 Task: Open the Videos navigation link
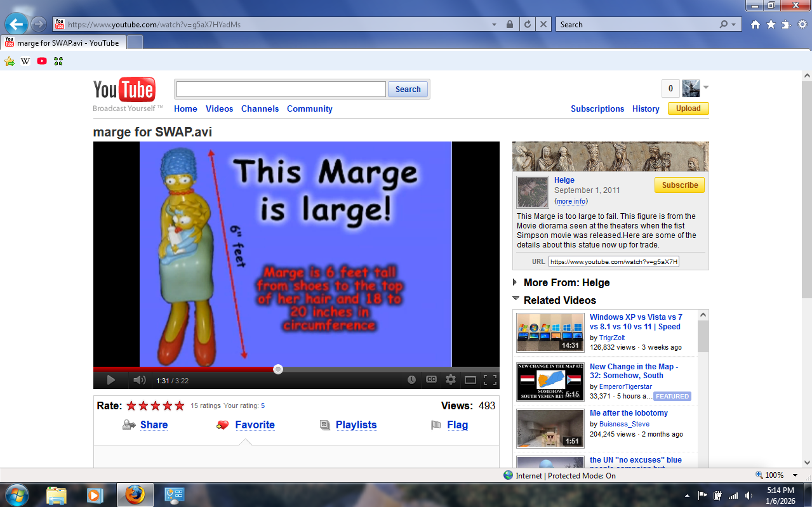[x=219, y=109]
